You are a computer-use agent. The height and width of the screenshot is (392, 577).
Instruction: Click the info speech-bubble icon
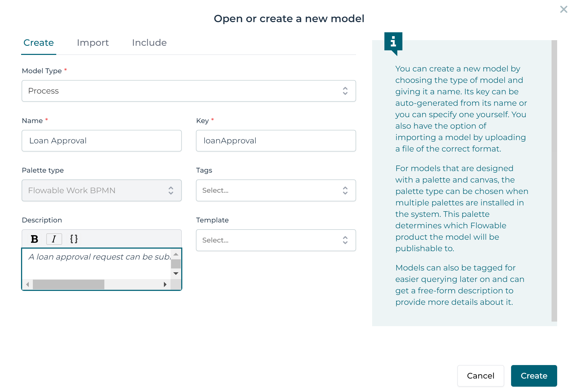(x=393, y=42)
